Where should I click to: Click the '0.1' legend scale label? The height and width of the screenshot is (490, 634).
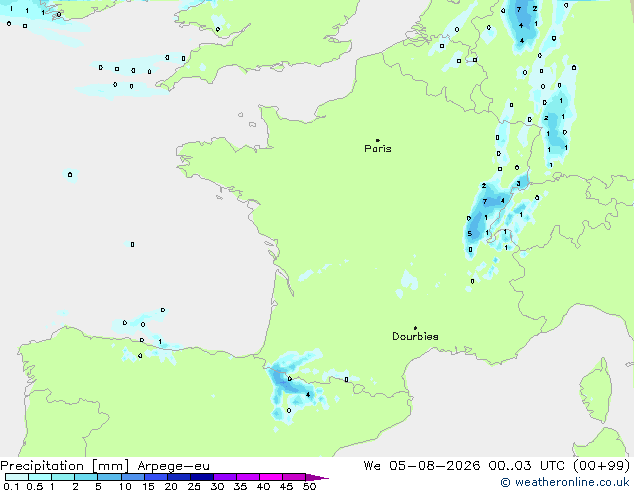click(11, 486)
